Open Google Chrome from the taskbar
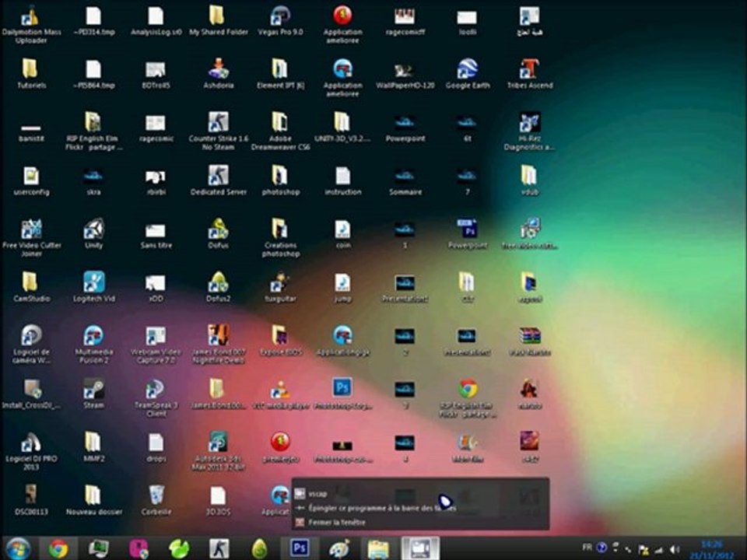747x560 pixels. (58, 548)
